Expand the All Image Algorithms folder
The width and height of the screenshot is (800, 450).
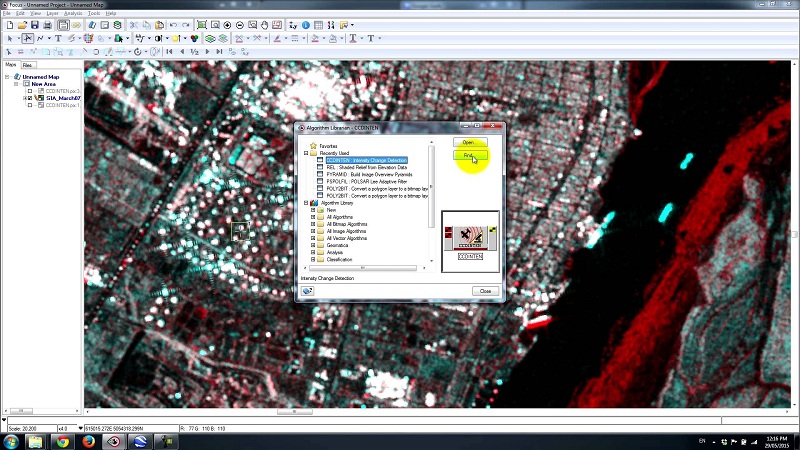point(313,231)
